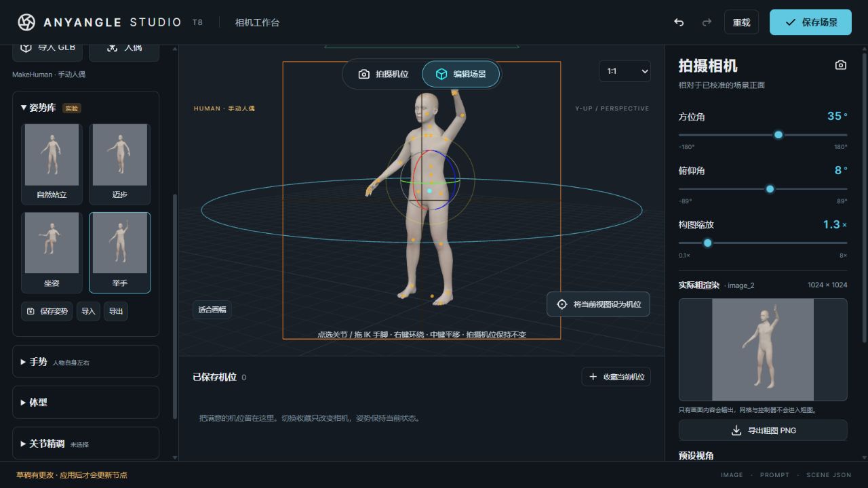Open the IMAGE tab in footer
Viewport: 868px width, 488px height.
click(732, 475)
